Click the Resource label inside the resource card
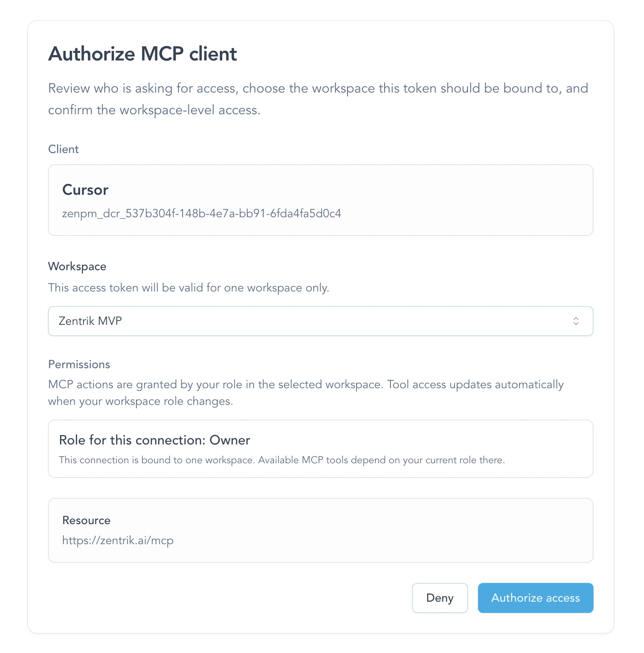This screenshot has width=644, height=653. 86,520
